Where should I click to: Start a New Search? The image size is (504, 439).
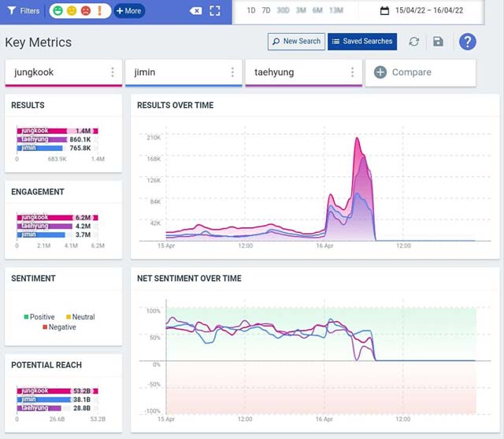pos(296,42)
